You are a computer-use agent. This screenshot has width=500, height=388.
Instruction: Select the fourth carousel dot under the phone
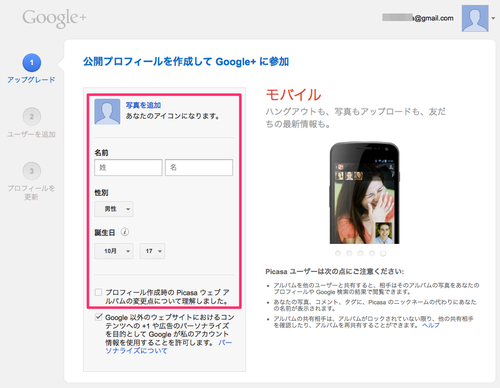coord(372,253)
